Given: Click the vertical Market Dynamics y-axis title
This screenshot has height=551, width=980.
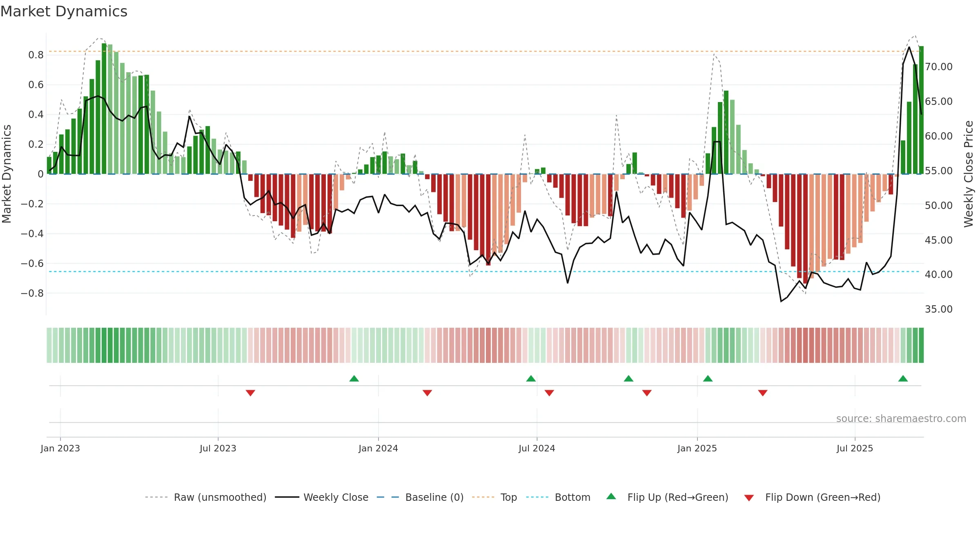Looking at the screenshot, I should (x=7, y=174).
